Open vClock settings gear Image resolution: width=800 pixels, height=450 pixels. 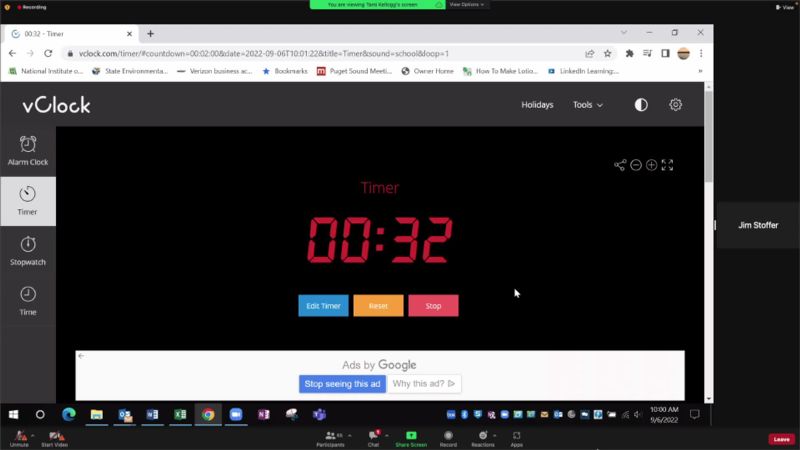676,105
